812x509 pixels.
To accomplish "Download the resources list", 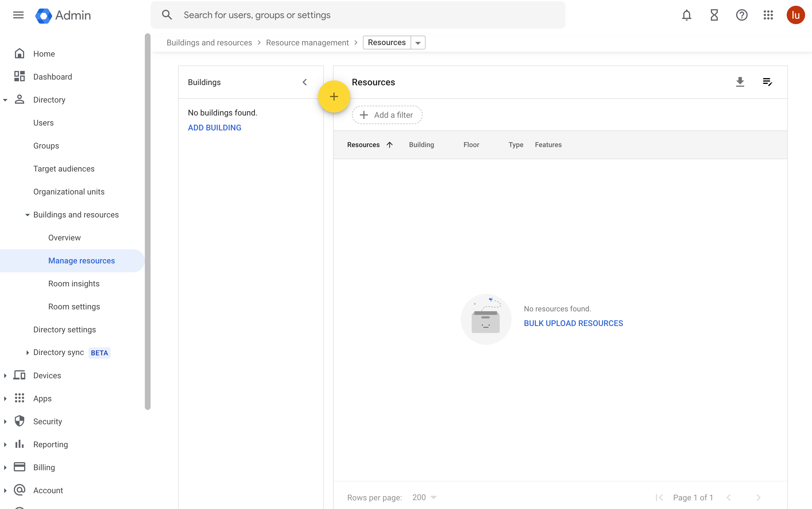I will point(740,82).
